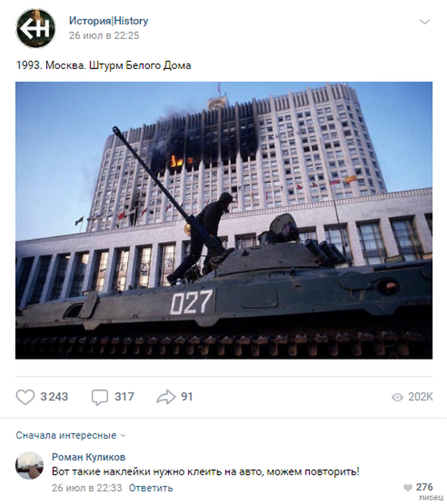
Task: Expand the Сначала интересные sort dropdown
Action: tap(71, 435)
